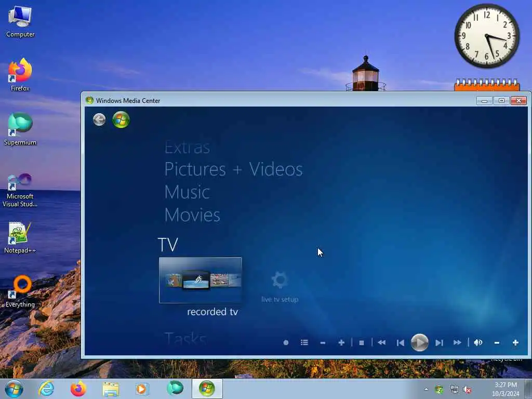532x399 pixels.
Task: Click the Record dot button
Action: click(286, 343)
